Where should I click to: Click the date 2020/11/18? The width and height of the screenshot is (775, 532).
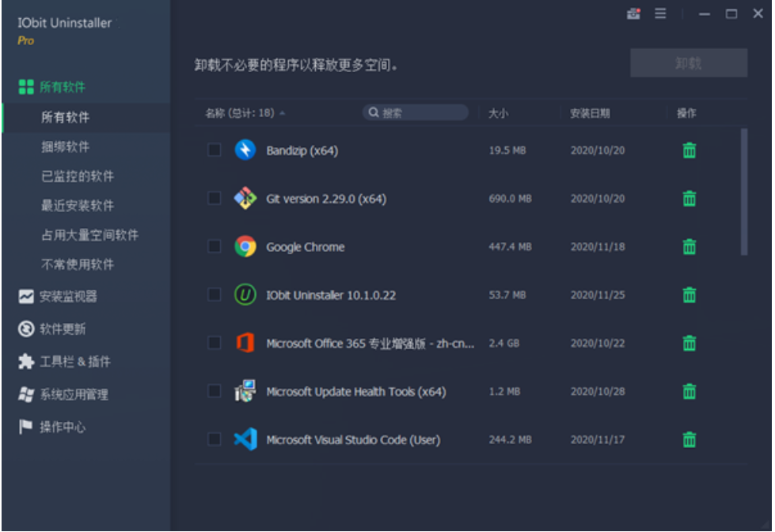[x=598, y=247]
